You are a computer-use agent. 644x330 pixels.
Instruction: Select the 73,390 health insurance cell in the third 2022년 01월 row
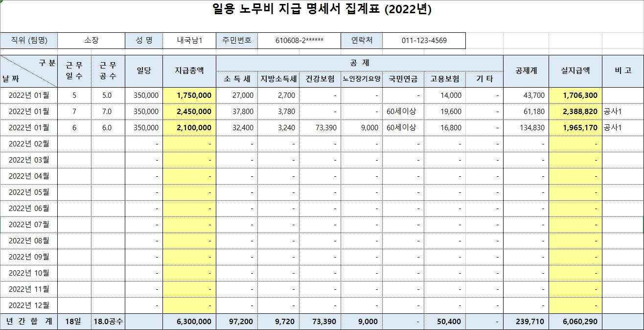point(320,128)
